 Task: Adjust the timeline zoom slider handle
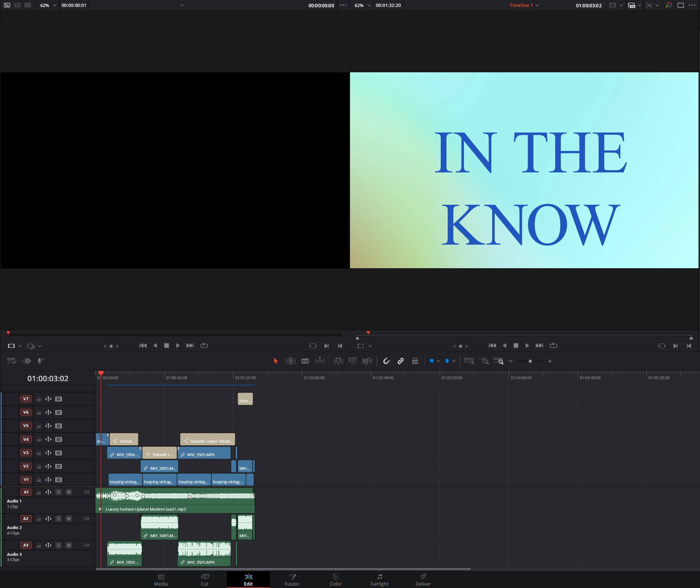click(x=530, y=361)
